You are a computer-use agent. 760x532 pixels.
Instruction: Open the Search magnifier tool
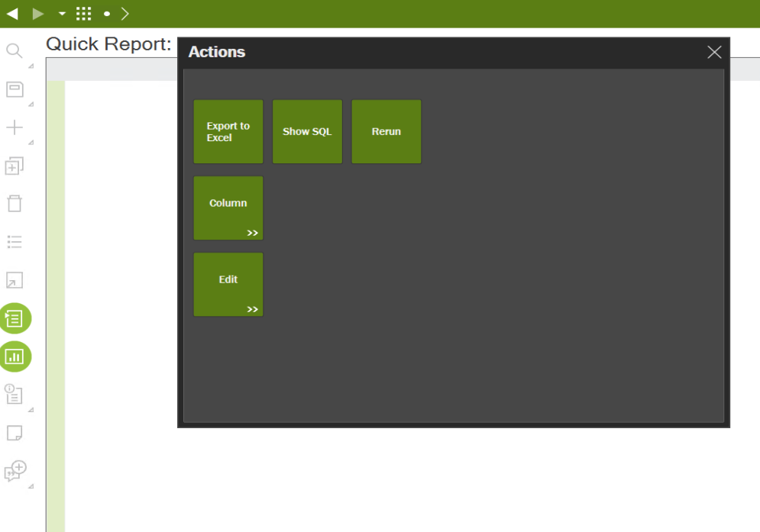pyautogui.click(x=15, y=51)
